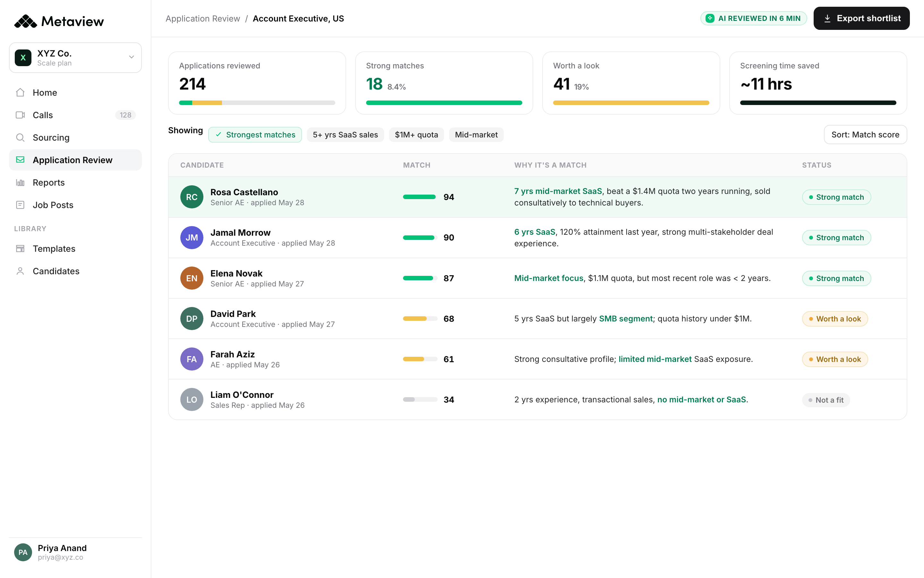Screen dimensions: 924x578
Task: Click the 'SMB segment' highlighted text
Action: (x=625, y=319)
